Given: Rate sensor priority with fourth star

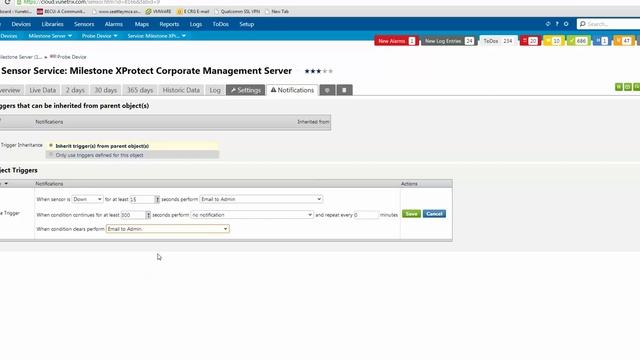Looking at the screenshot, I should (325, 71).
